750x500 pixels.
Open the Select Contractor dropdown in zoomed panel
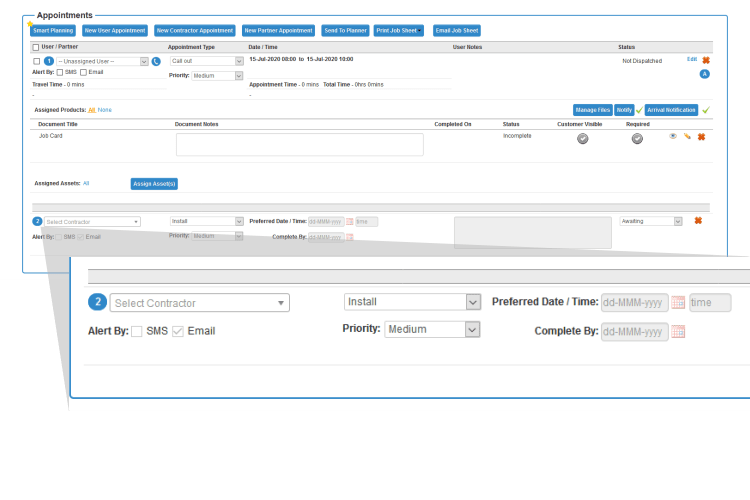(200, 303)
